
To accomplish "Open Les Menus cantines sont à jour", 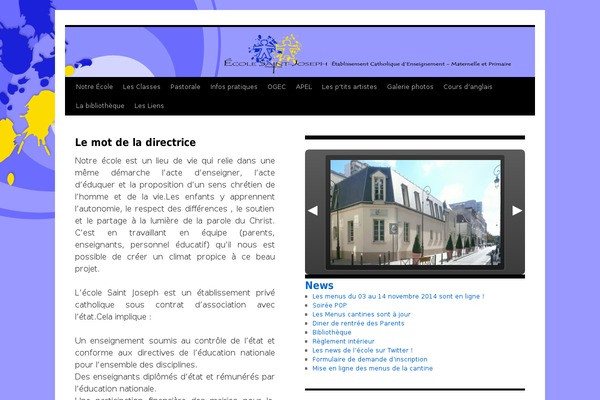I will 361,314.
